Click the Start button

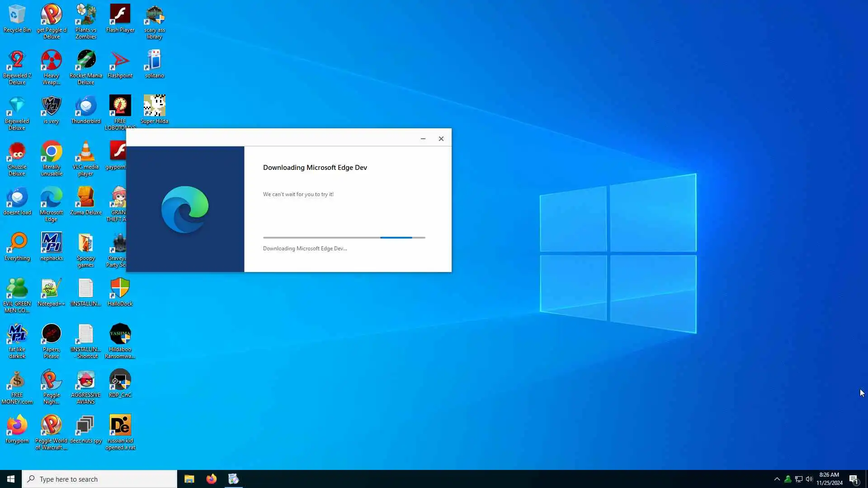coord(11,479)
